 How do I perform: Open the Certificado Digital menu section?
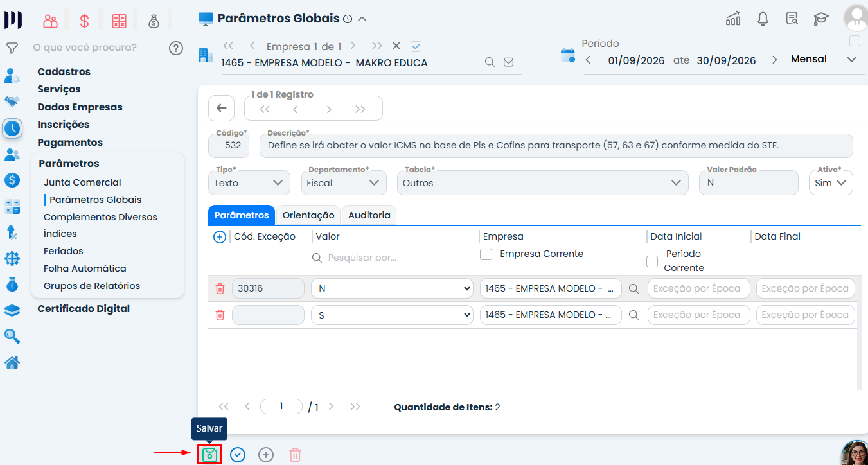(84, 309)
